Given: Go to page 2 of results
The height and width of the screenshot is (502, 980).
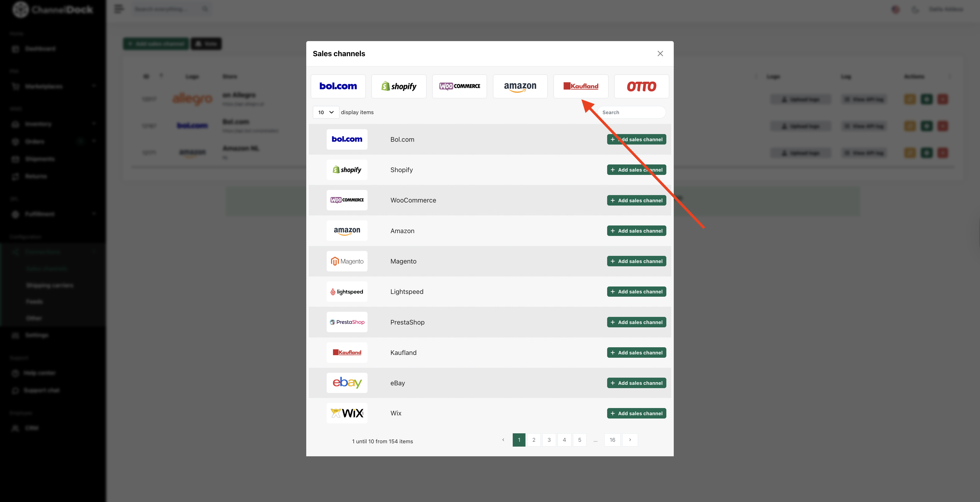Looking at the screenshot, I should click(x=534, y=440).
